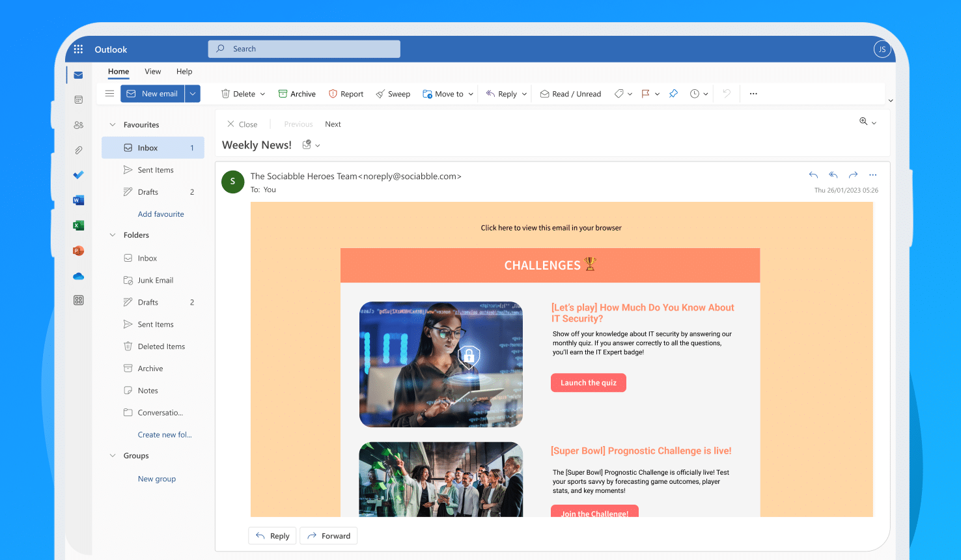This screenshot has height=560, width=961.
Task: Click reply all arrow in message header
Action: click(x=833, y=175)
